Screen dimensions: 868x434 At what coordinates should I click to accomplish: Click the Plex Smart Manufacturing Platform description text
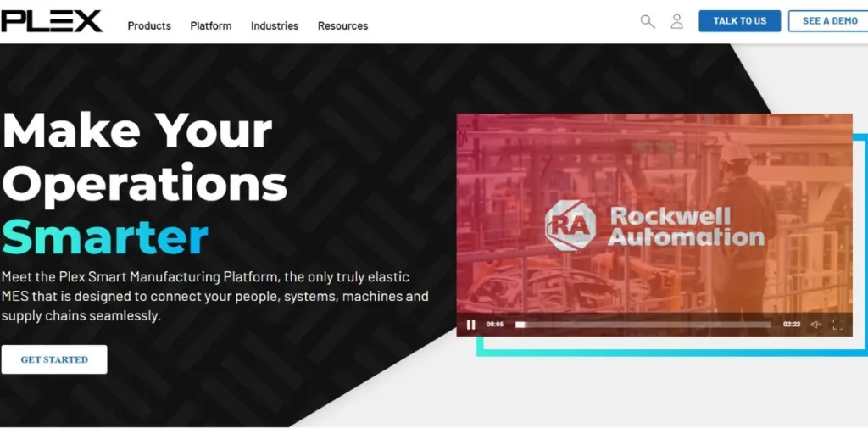pyautogui.click(x=214, y=296)
